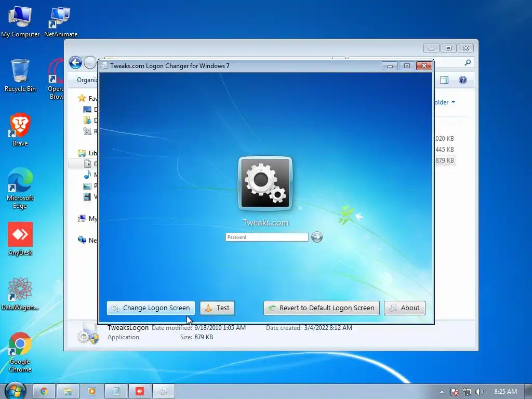Click the Tweaks.com gears user picture
The height and width of the screenshot is (399, 532).
pyautogui.click(x=265, y=183)
